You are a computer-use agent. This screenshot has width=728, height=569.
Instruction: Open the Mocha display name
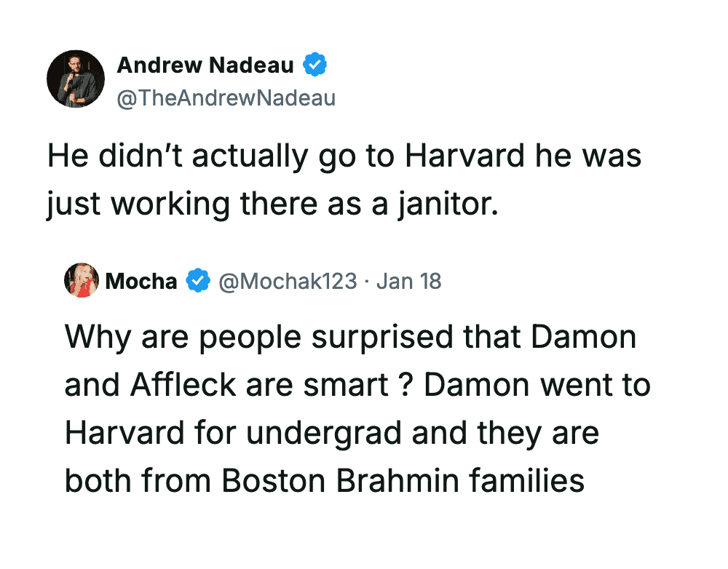click(141, 282)
